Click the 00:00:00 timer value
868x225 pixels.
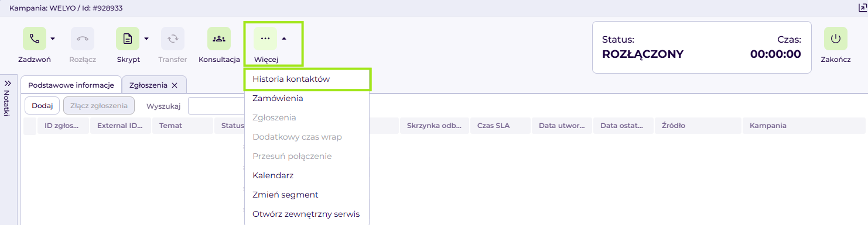[775, 54]
